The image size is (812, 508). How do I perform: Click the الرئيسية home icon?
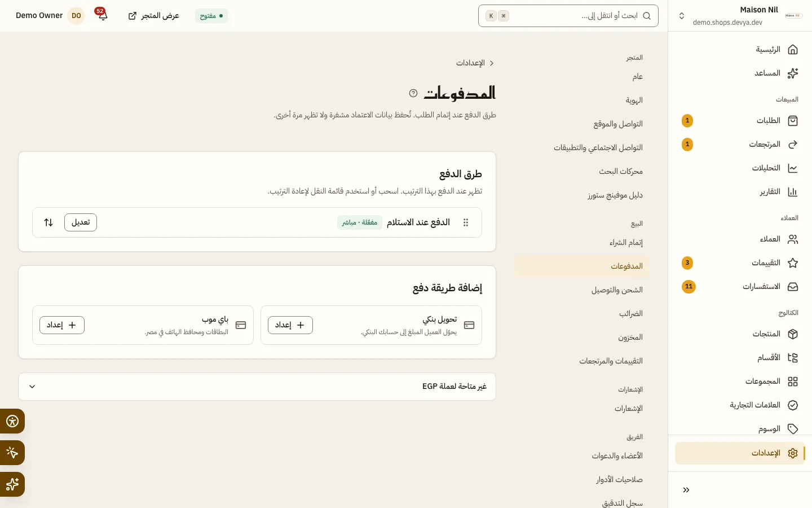pos(793,50)
